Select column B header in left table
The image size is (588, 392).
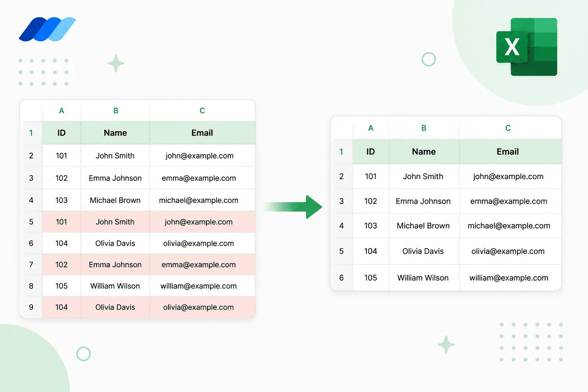[x=116, y=111]
